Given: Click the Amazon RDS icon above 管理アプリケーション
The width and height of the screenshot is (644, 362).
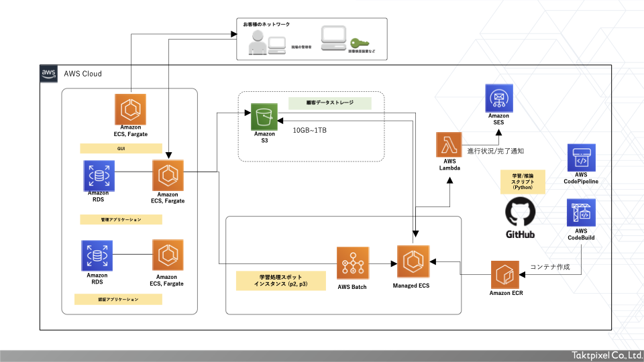Looking at the screenshot, I should 99,176.
